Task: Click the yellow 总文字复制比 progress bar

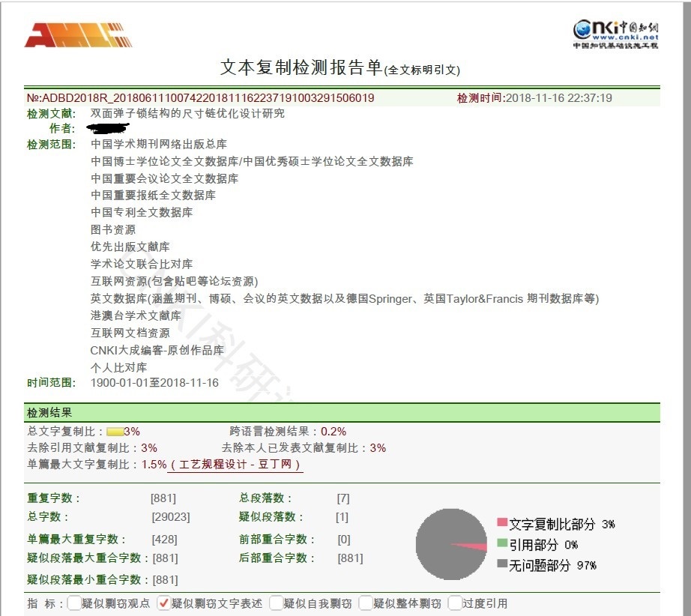Action: pos(115,432)
